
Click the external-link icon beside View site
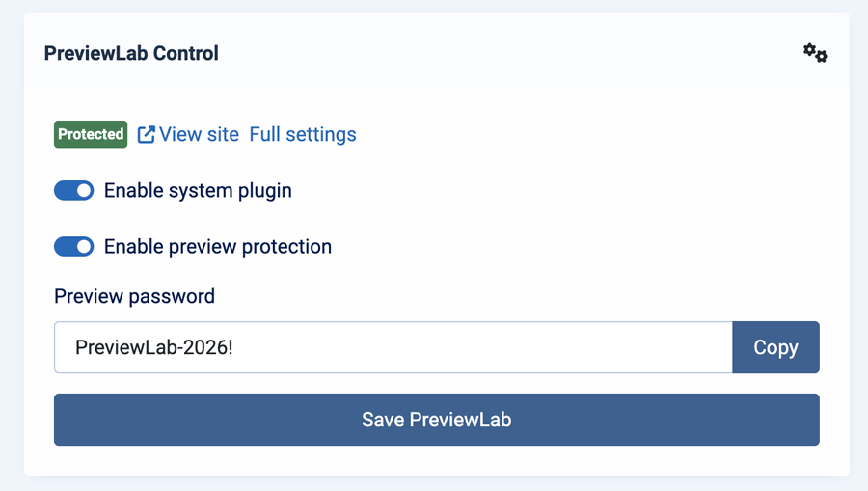coord(147,134)
